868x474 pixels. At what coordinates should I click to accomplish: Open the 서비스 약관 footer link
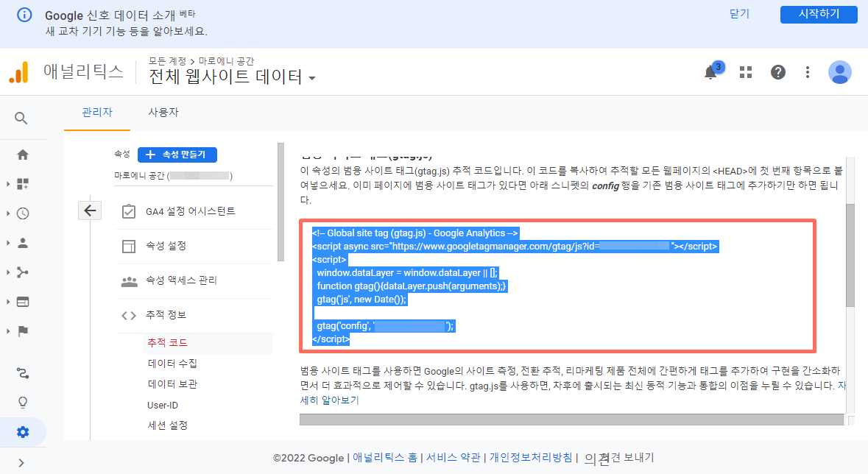453,457
